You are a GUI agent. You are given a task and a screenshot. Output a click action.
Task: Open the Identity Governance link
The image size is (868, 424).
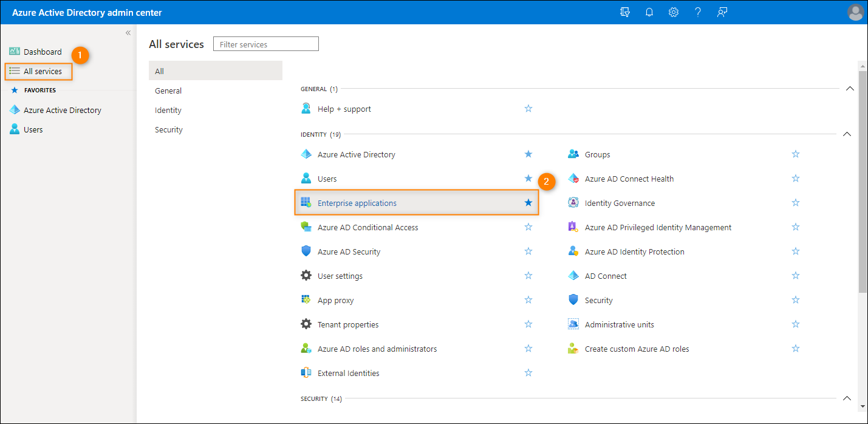[x=620, y=203]
